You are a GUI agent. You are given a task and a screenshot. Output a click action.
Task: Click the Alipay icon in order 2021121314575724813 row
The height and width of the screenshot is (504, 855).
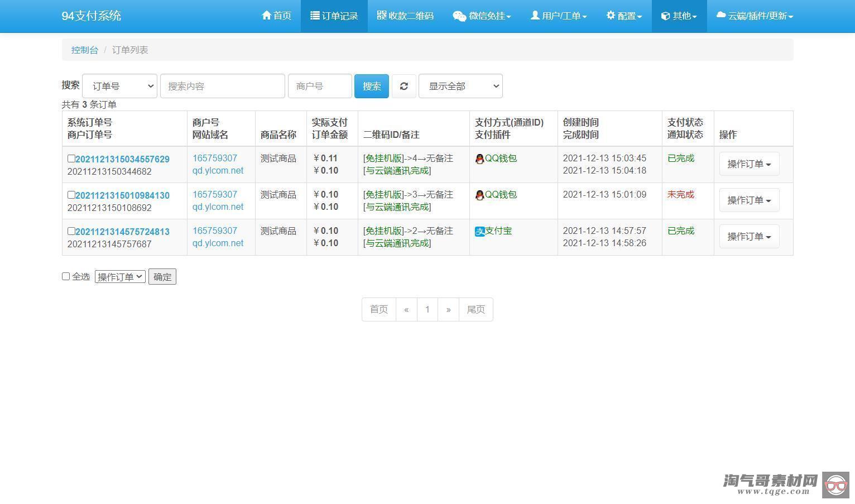[x=480, y=232]
